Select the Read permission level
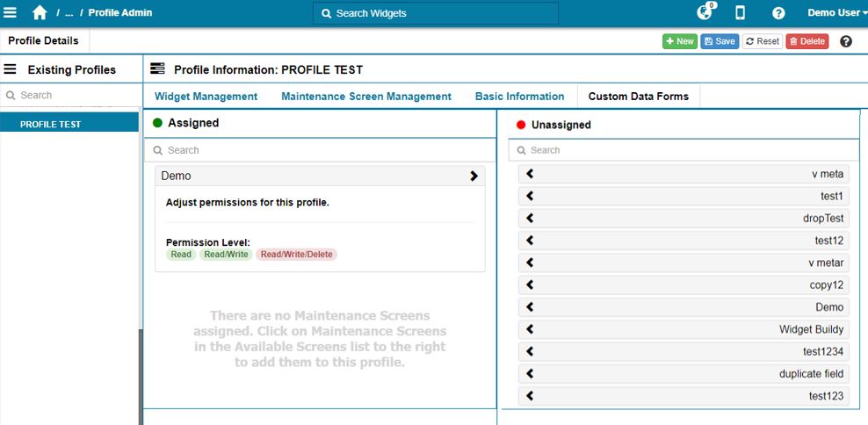Image resolution: width=868 pixels, height=425 pixels. [181, 255]
